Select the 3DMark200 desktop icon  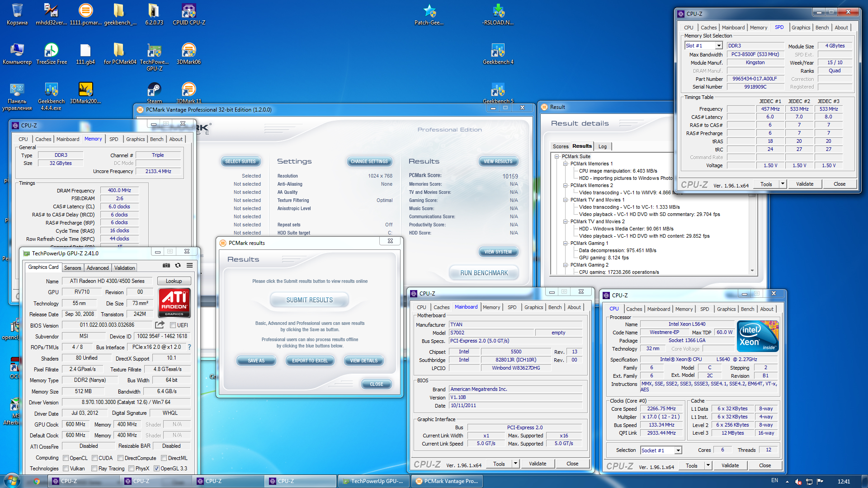point(85,93)
